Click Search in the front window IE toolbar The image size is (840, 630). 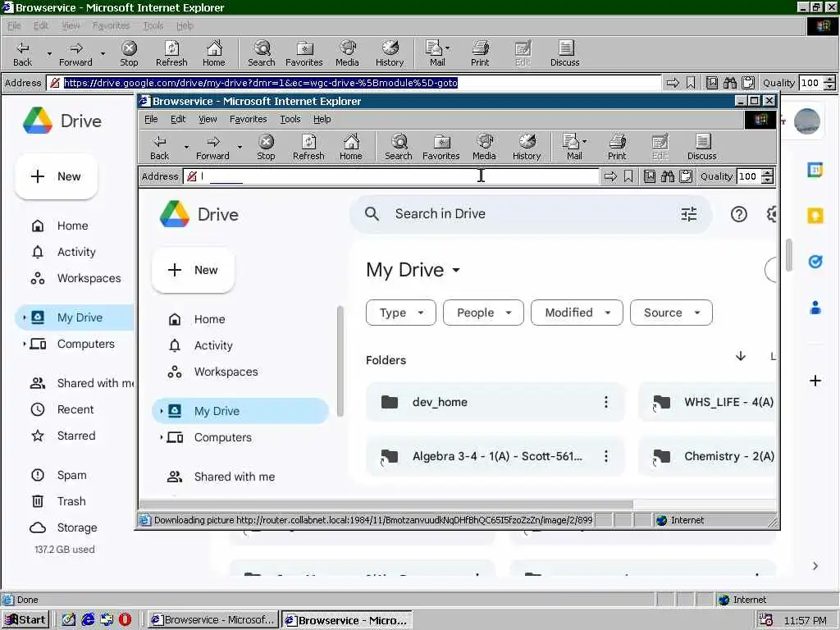pos(399,148)
